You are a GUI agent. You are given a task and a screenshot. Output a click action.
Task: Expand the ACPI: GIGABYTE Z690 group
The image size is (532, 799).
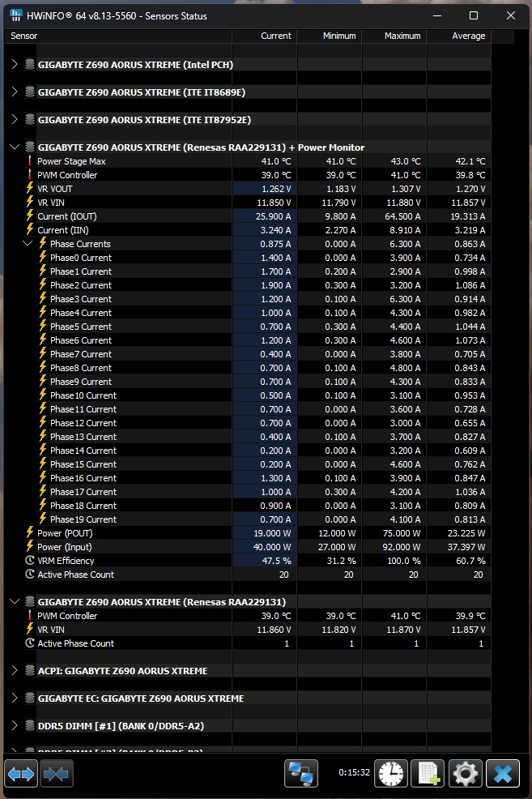[15, 670]
